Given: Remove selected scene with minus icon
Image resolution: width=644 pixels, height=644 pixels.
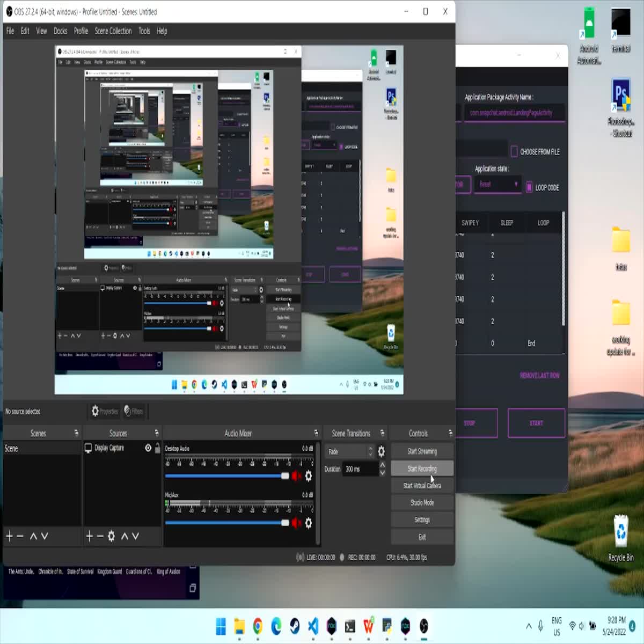Looking at the screenshot, I should (x=20, y=536).
